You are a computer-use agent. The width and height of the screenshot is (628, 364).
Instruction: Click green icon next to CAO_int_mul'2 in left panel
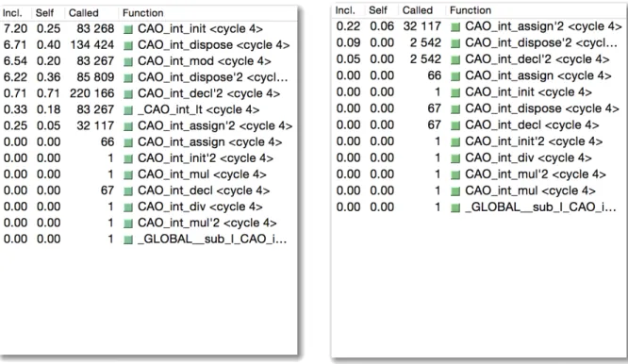128,223
